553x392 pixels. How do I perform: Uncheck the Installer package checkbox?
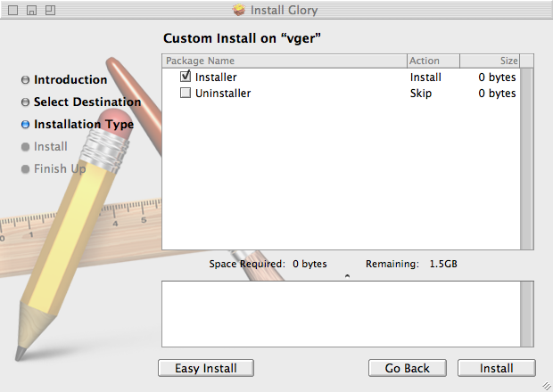(x=186, y=77)
